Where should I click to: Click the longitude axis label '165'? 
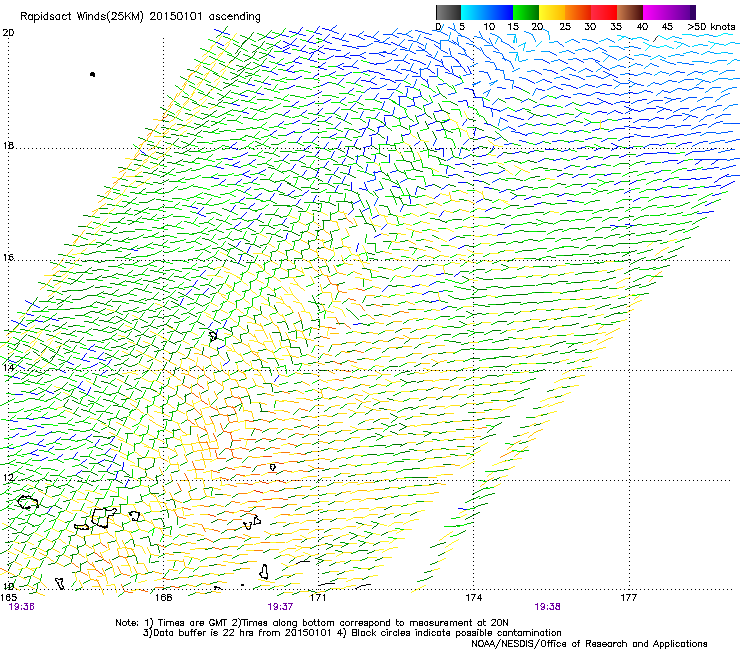(x=8, y=597)
